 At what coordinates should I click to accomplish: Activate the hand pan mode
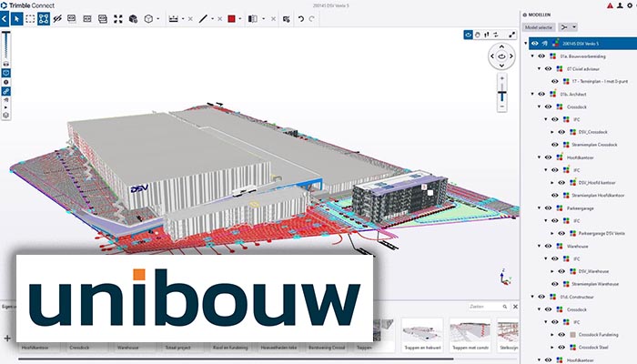[x=478, y=35]
